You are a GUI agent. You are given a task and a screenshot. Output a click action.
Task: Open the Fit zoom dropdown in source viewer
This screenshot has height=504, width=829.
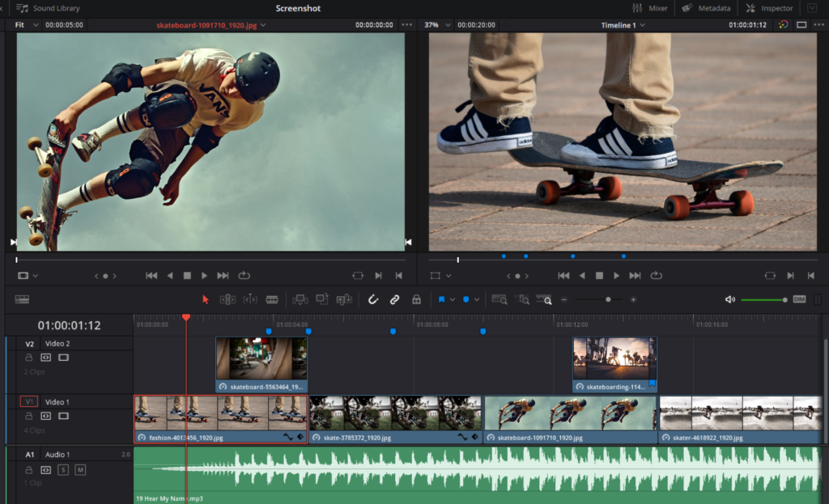[26, 25]
